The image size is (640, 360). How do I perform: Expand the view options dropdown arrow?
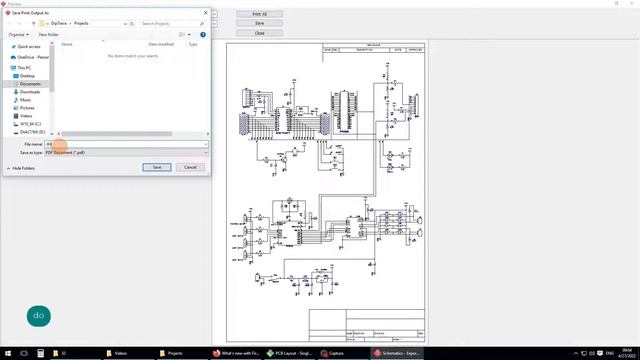point(189,35)
